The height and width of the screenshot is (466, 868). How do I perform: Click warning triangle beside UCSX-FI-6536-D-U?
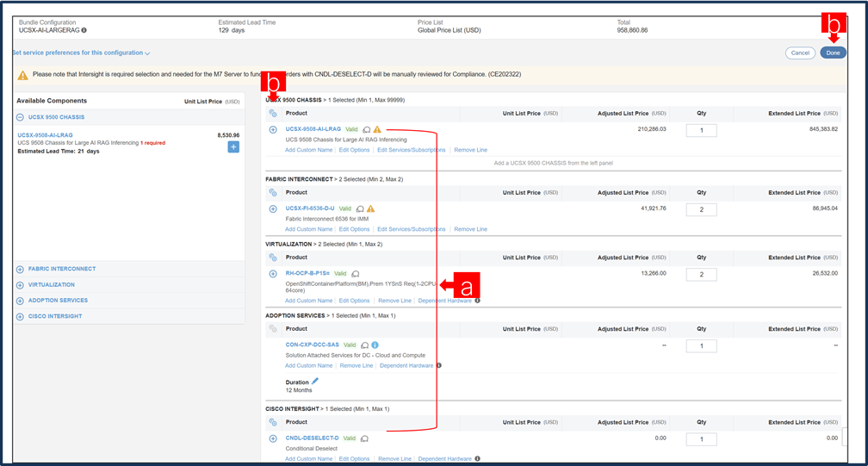(371, 208)
